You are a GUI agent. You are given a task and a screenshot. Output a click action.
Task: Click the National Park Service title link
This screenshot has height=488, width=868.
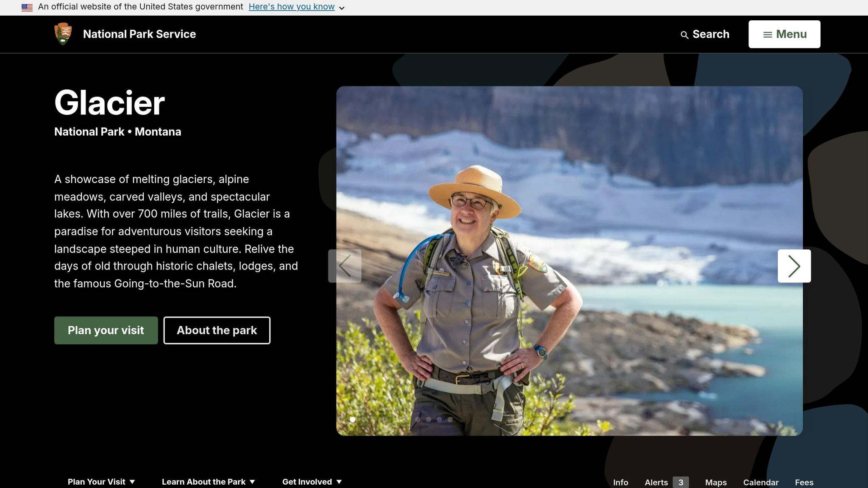pyautogui.click(x=139, y=34)
